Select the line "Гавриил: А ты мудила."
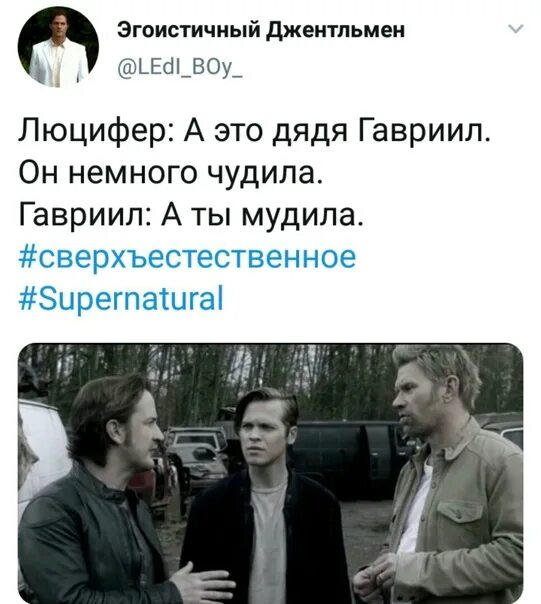Viewport: 541px width, 604px height. click(190, 215)
